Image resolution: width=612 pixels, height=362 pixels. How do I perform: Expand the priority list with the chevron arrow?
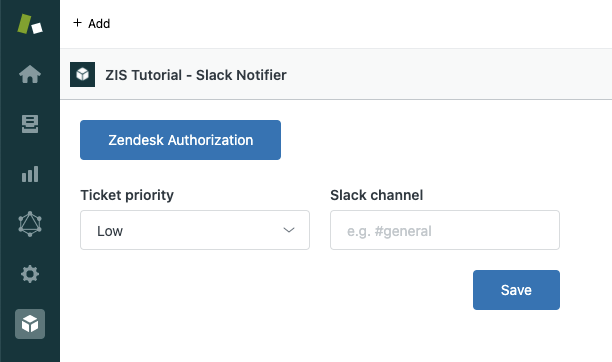click(289, 230)
